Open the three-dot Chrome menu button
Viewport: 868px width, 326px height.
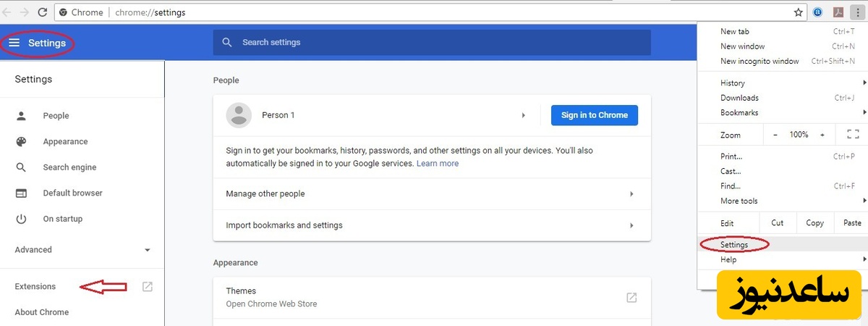coord(857,12)
